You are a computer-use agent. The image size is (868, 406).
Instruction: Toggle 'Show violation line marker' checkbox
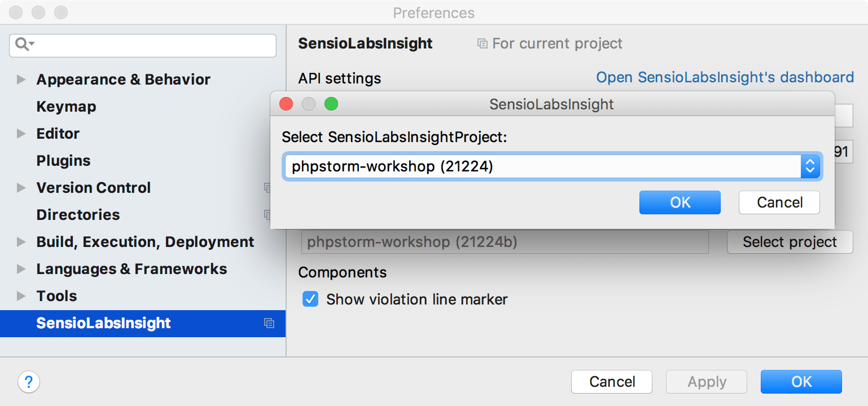pyautogui.click(x=310, y=299)
